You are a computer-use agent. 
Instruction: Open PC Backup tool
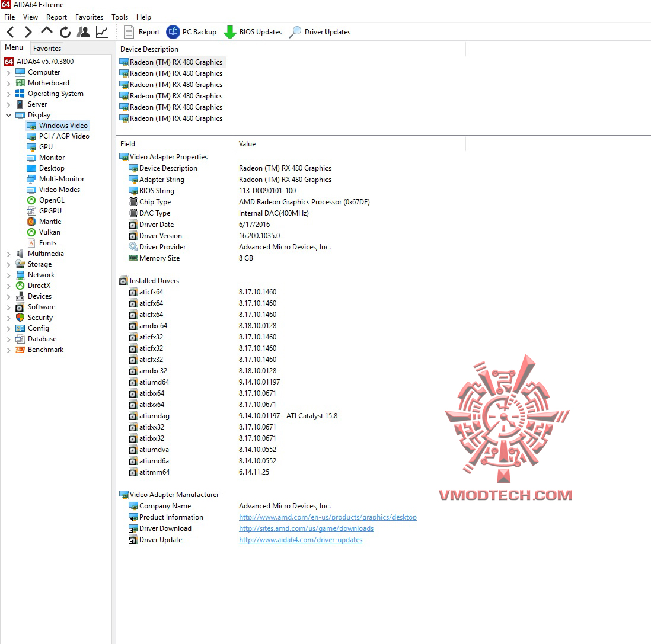[x=192, y=32]
